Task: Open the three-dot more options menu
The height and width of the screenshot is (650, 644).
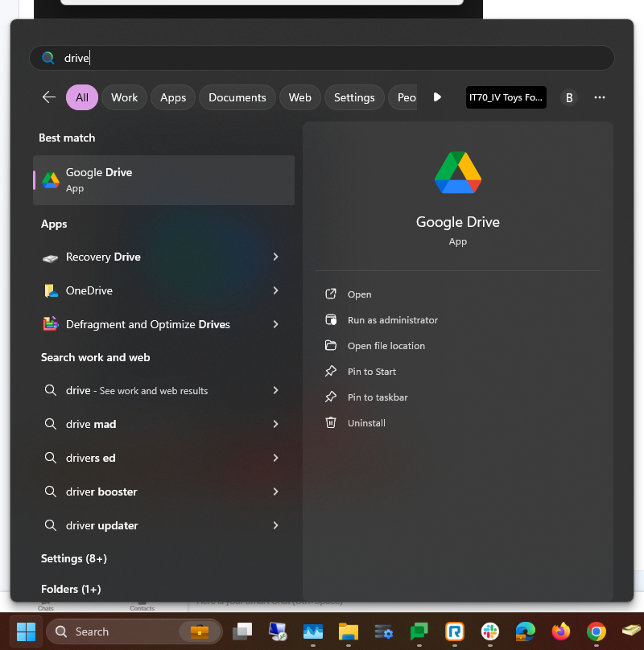Action: point(599,97)
